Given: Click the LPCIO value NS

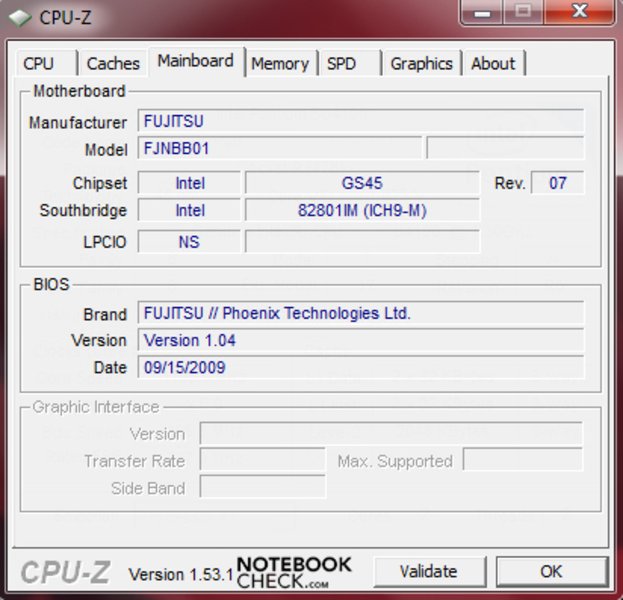Looking at the screenshot, I should [x=190, y=242].
